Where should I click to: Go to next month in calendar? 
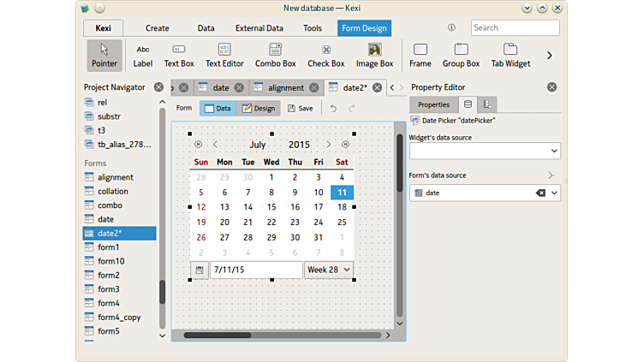click(x=328, y=145)
